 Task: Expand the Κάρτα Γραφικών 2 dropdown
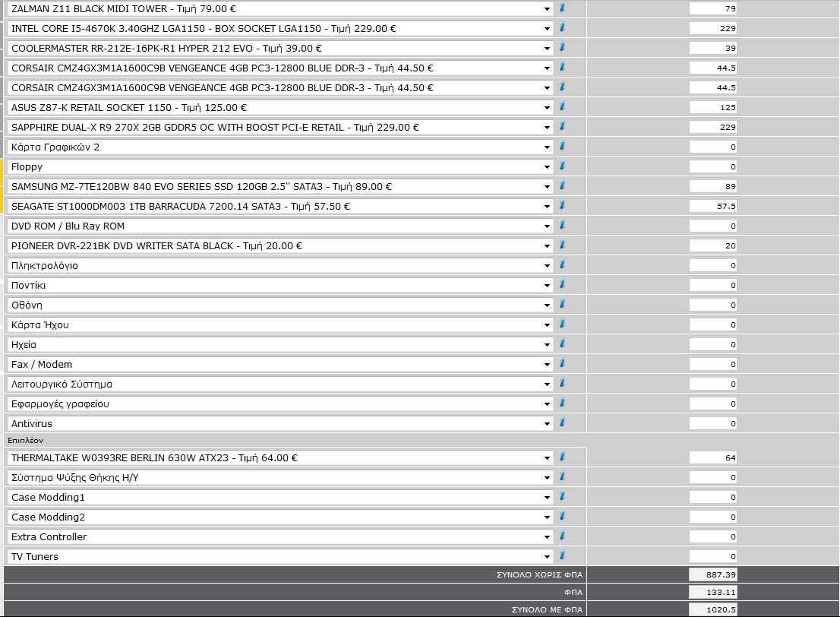(x=279, y=147)
